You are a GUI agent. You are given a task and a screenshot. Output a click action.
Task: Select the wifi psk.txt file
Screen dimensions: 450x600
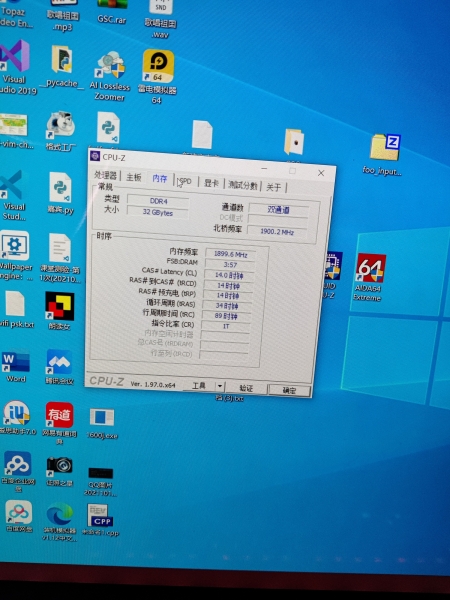tap(16, 309)
